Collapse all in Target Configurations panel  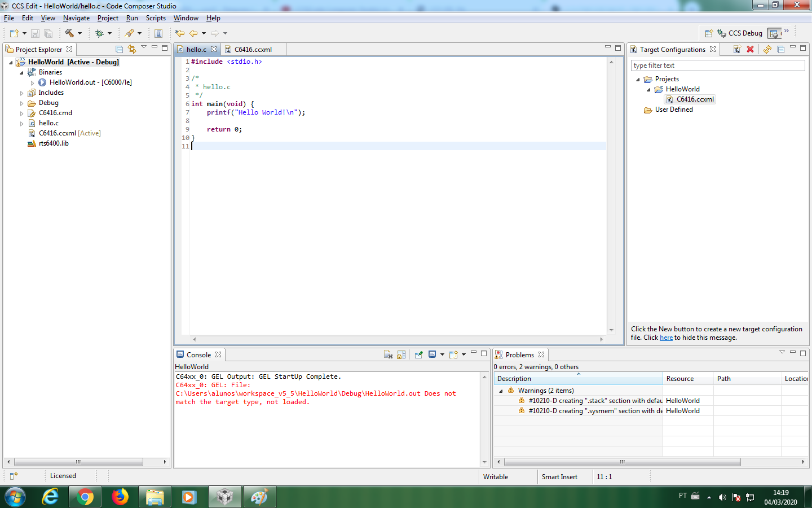pos(781,49)
